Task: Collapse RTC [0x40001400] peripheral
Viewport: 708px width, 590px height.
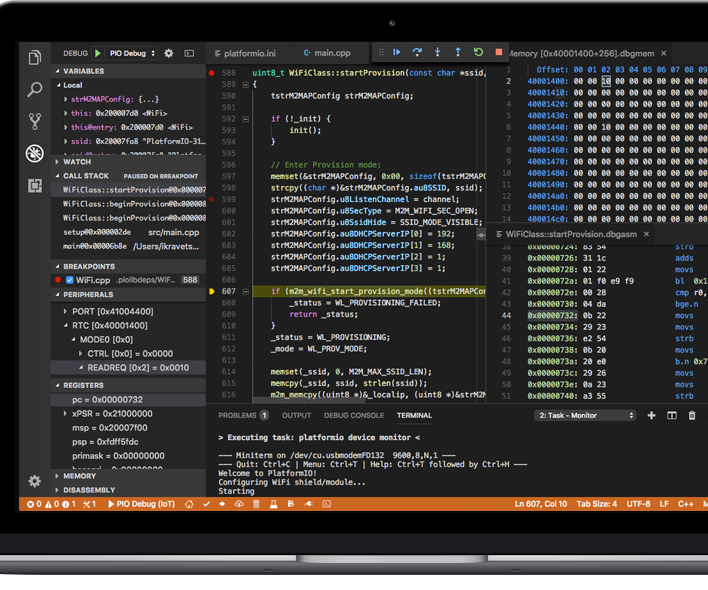Action: click(65, 325)
